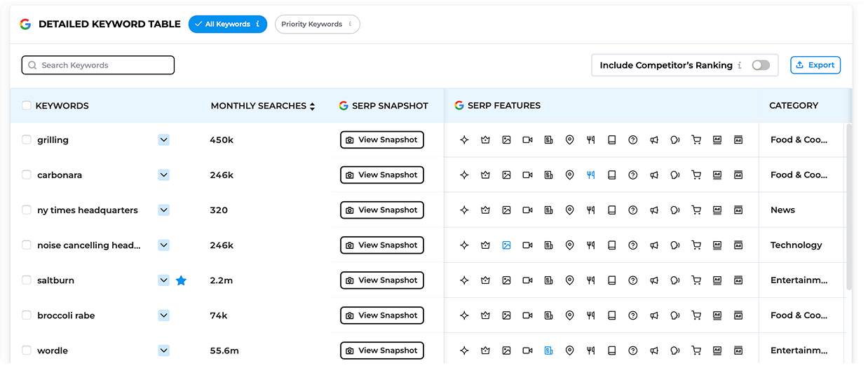Click the shopping cart icon in grilling row
The height and width of the screenshot is (368, 868).
tap(696, 140)
